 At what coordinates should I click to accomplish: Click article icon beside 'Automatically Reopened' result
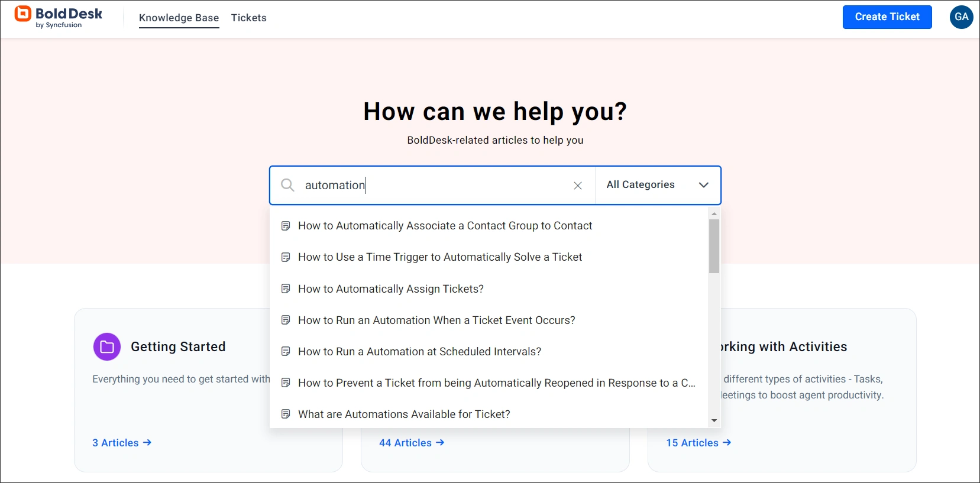[286, 382]
